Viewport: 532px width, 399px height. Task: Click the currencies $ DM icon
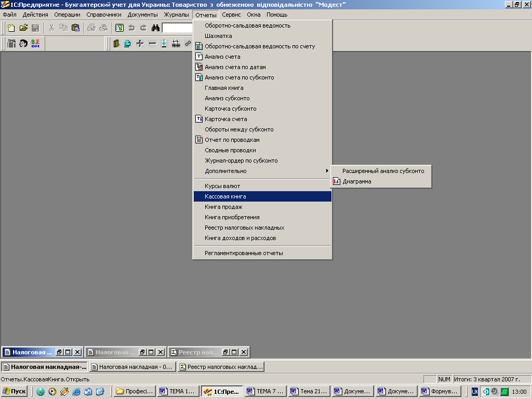(x=35, y=44)
